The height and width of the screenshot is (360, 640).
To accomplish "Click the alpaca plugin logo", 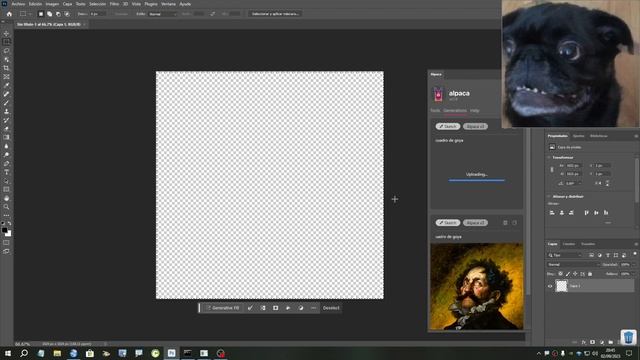I will point(438,94).
